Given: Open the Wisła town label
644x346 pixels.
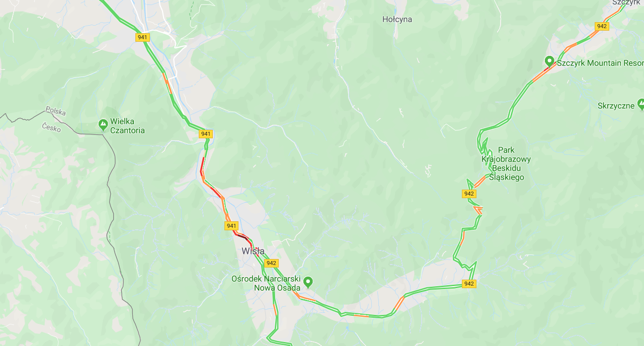Looking at the screenshot, I should [x=253, y=251].
